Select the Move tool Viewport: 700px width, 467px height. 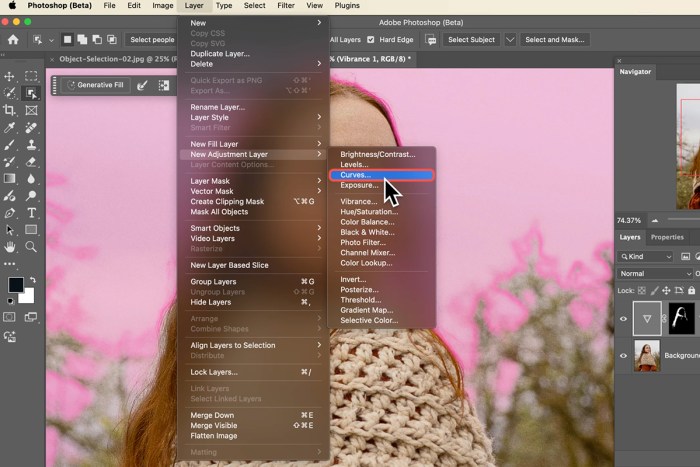tap(9, 76)
